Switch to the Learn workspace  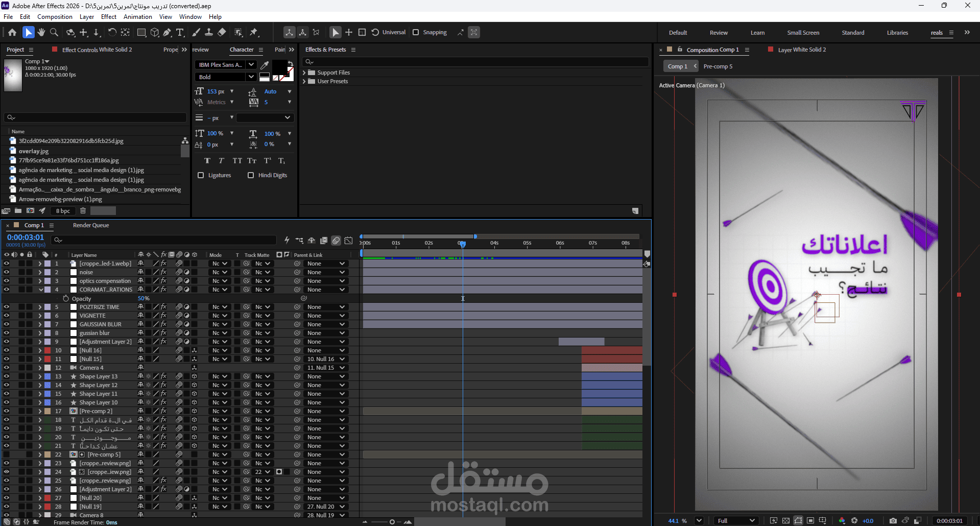[x=757, y=33]
